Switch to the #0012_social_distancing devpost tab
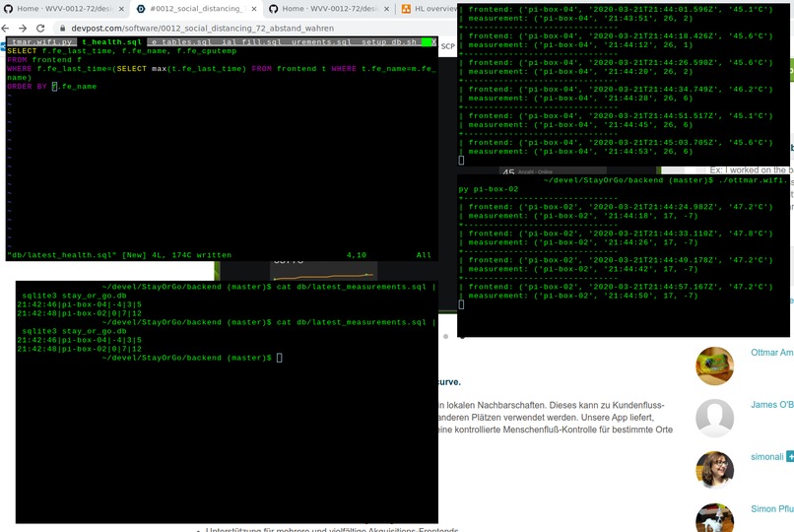The image size is (794, 532). [x=196, y=9]
